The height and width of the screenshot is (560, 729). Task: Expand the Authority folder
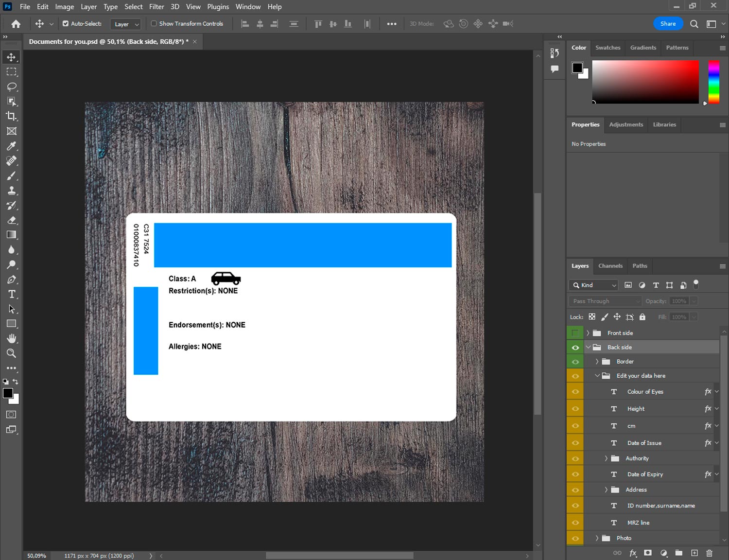click(x=606, y=458)
